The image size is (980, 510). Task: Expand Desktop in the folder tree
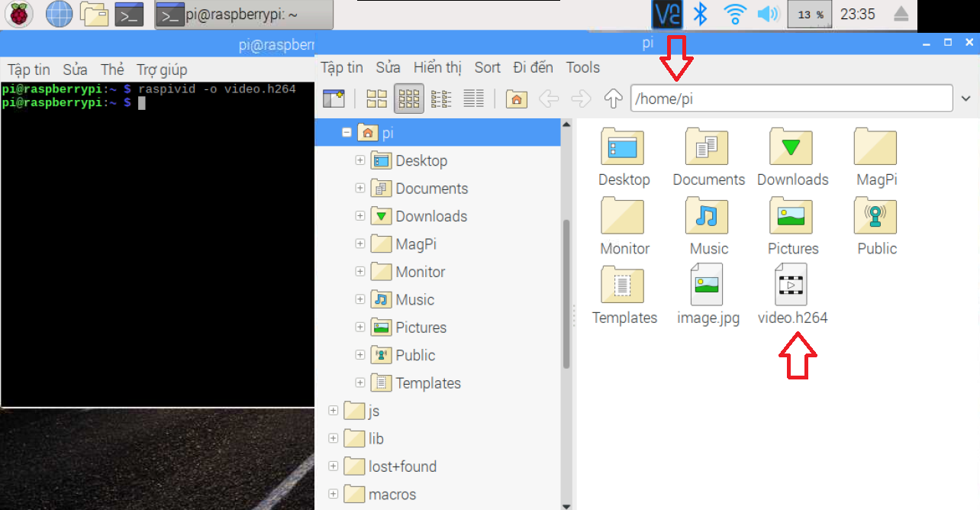(x=360, y=160)
